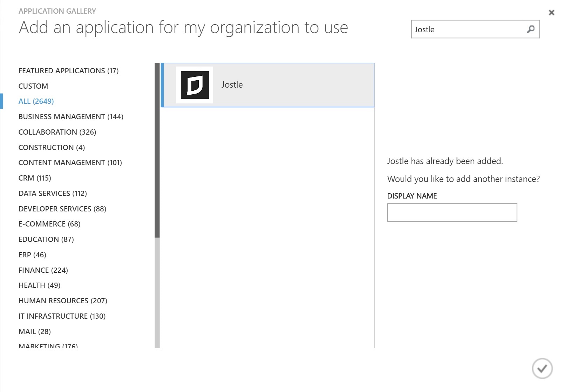
Task: Open Business Management (144) category
Action: 71,117
